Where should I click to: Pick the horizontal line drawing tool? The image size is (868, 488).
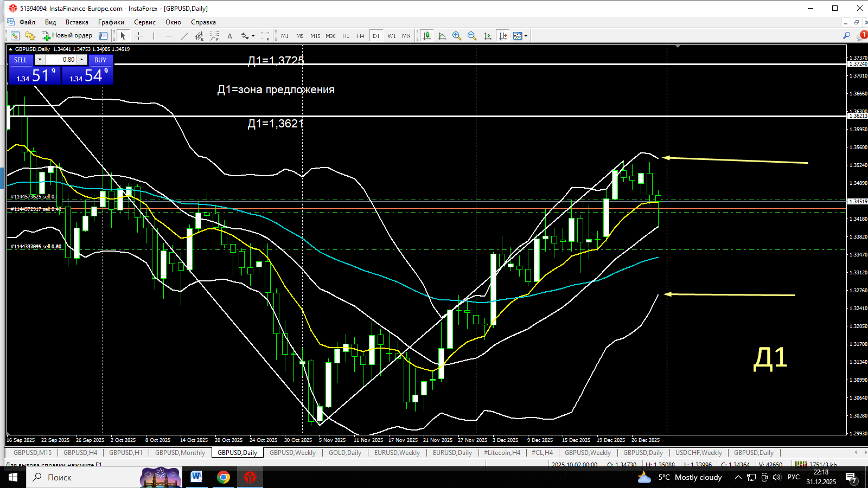pyautogui.click(x=169, y=36)
